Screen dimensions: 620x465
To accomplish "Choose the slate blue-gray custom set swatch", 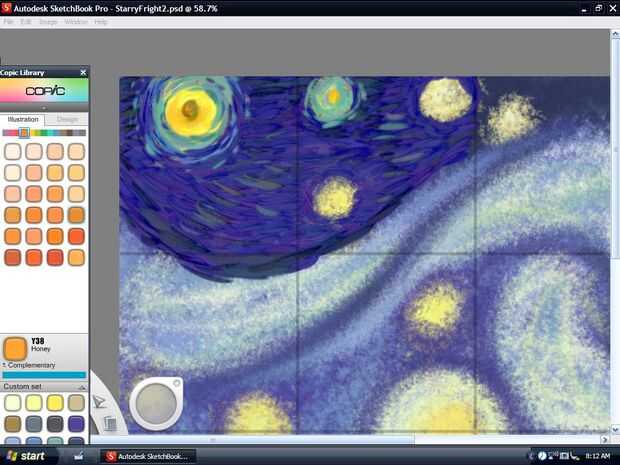I will 34,424.
